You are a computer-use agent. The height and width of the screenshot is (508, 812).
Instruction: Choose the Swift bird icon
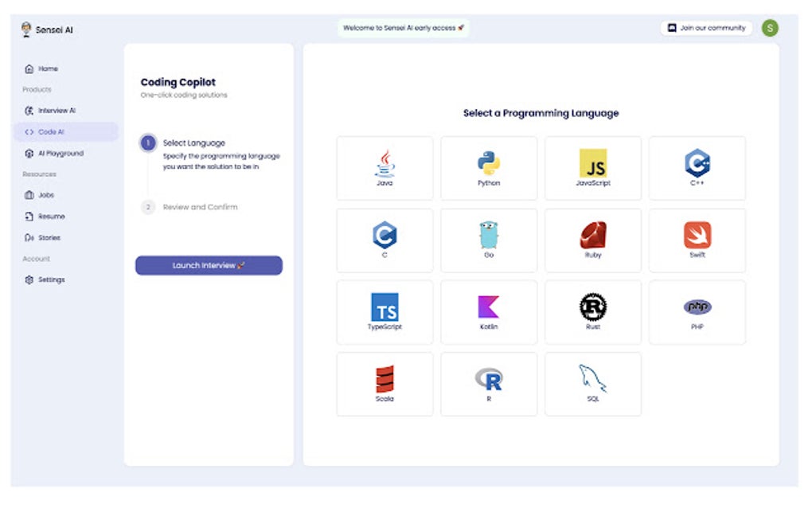click(x=697, y=239)
